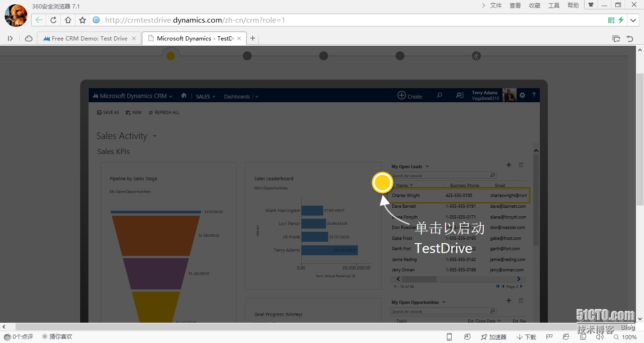
Task: Click the user avatar picture in top-left
Action: (16, 15)
